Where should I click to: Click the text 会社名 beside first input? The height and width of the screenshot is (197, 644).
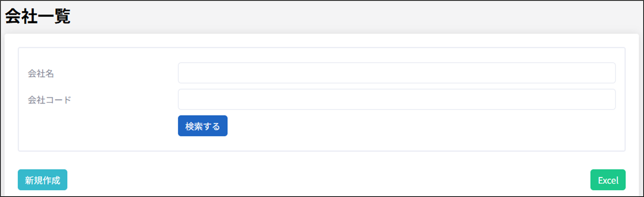pos(41,74)
